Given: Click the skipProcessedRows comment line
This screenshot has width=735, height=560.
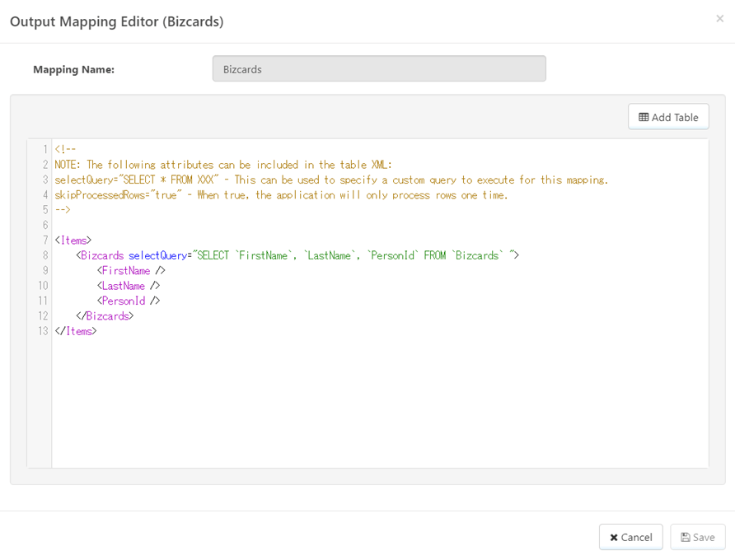Looking at the screenshot, I should tap(280, 195).
